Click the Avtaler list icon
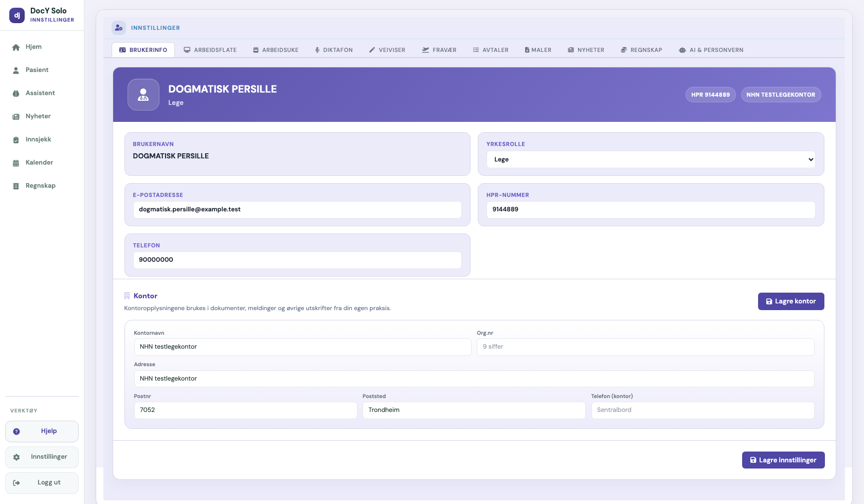 click(476, 50)
